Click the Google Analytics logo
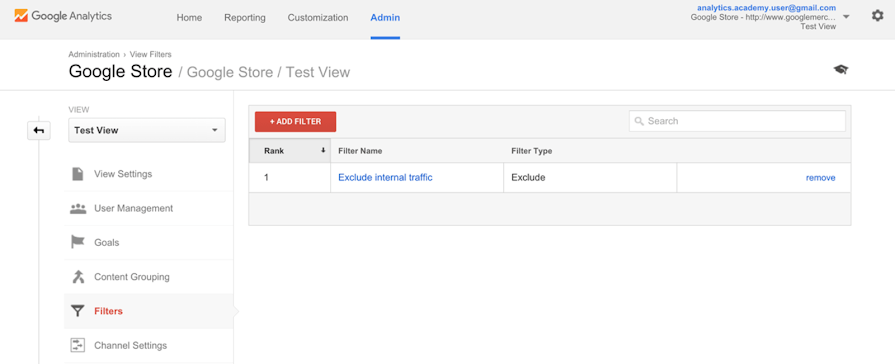Image resolution: width=895 pixels, height=364 pixels. (x=63, y=17)
